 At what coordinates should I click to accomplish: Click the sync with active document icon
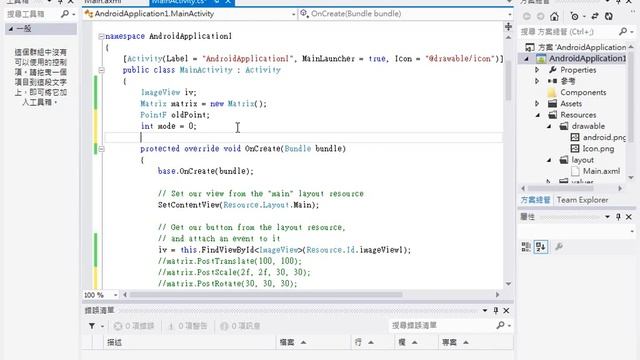click(x=595, y=16)
